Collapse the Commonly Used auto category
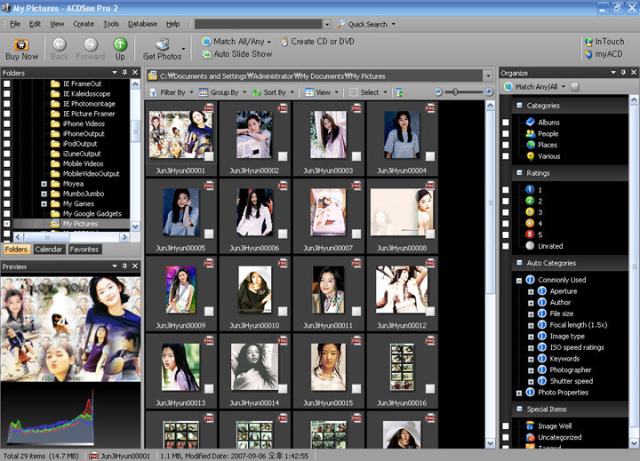 (x=519, y=281)
